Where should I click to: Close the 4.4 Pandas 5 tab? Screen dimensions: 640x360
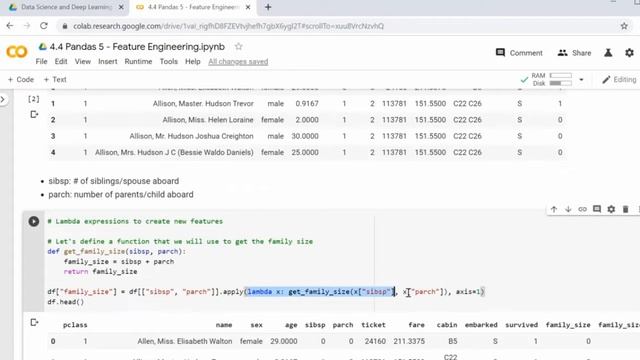point(248,7)
